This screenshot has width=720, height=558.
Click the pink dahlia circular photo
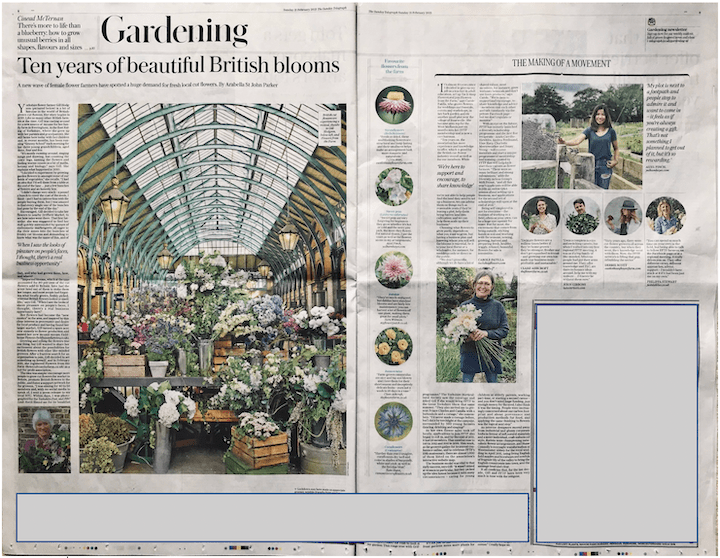tap(393, 269)
